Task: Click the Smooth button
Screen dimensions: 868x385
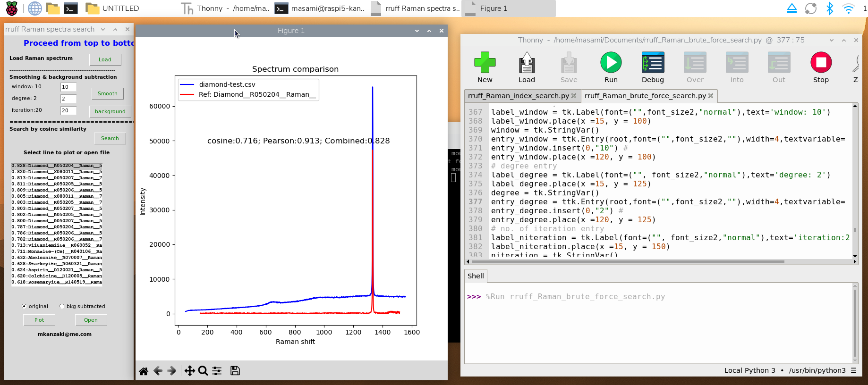Action: coord(107,93)
